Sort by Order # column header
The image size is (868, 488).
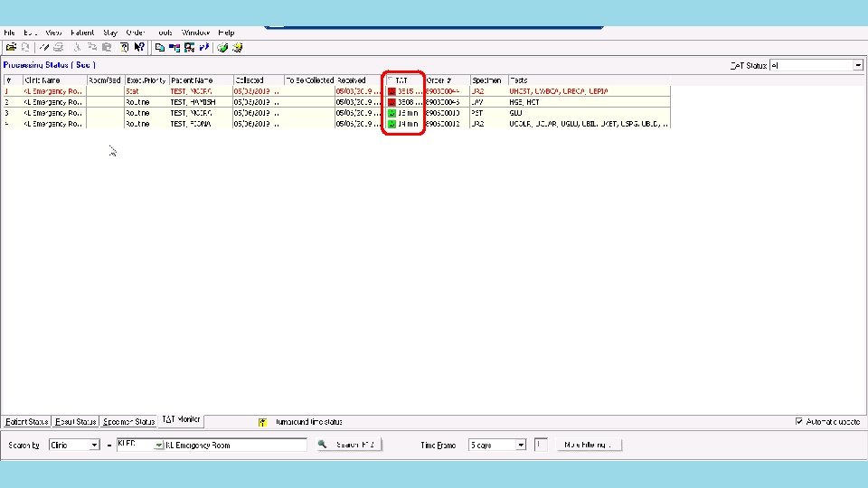pyautogui.click(x=448, y=80)
